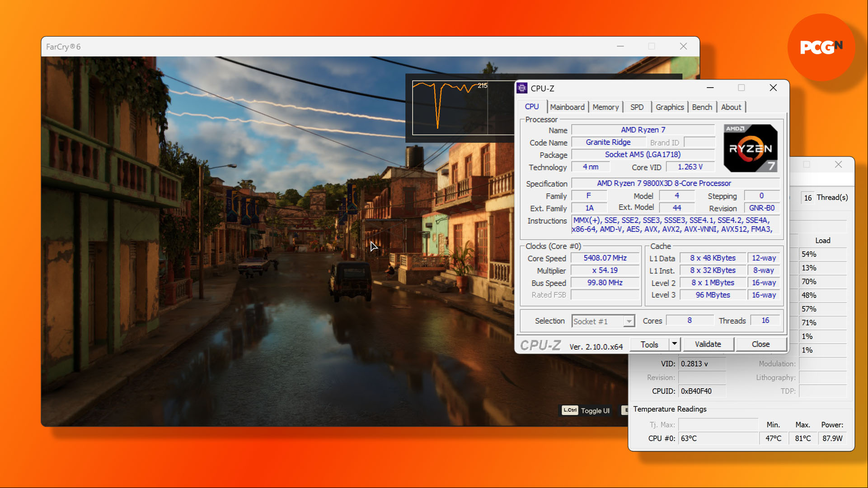This screenshot has width=868, height=488.
Task: Click the Instructions list field
Action: [x=675, y=225]
